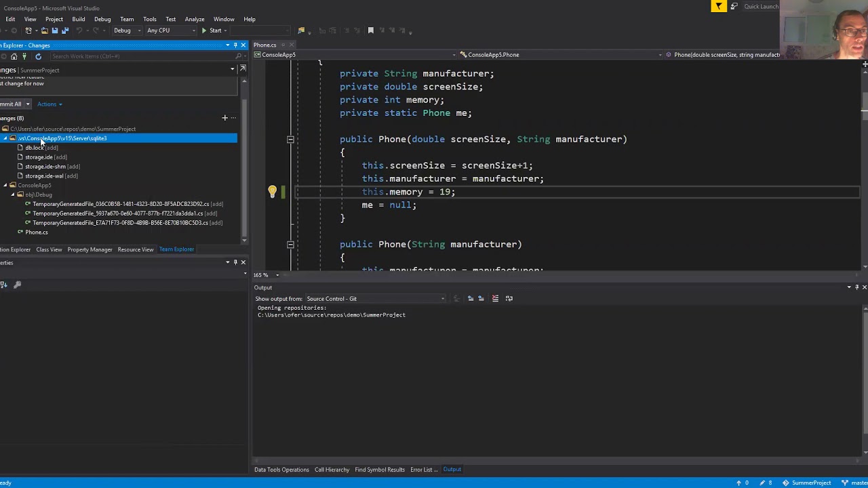This screenshot has width=868, height=488.
Task: Pin the Phone.cs document tab
Action: coord(282,45)
